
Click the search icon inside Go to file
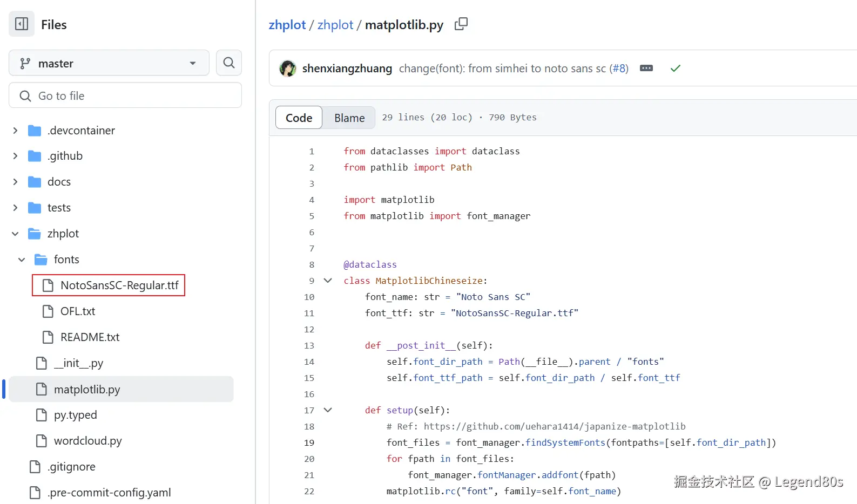coord(25,96)
